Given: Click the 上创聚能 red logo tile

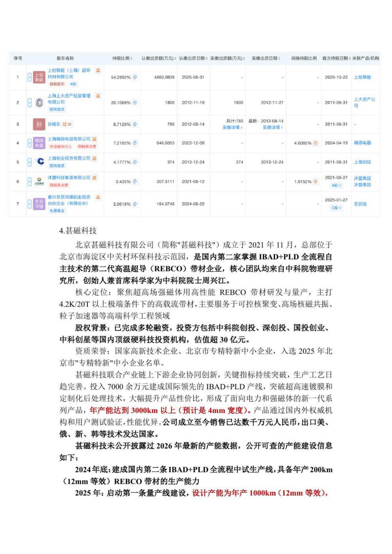Looking at the screenshot, I should (x=39, y=77).
